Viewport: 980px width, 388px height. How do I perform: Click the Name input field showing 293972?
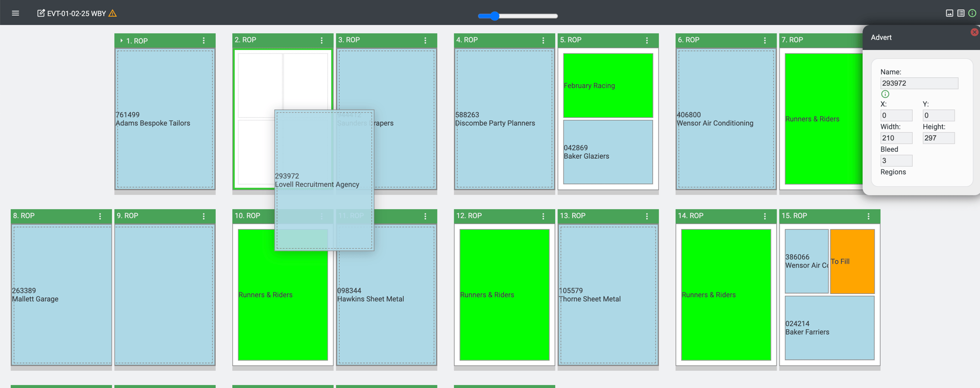(x=919, y=83)
